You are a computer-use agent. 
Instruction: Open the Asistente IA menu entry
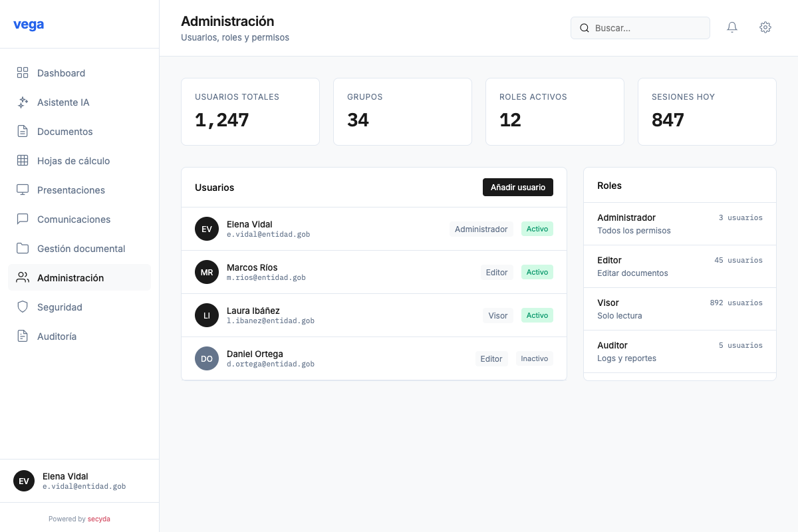tap(63, 102)
